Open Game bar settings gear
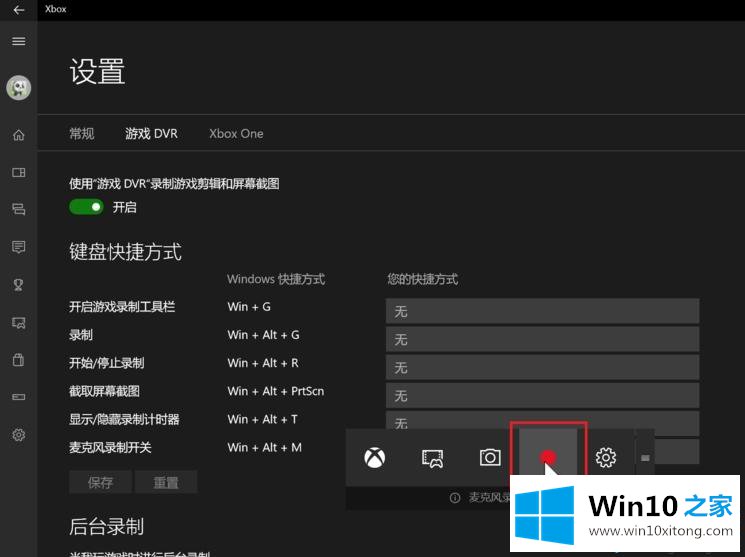This screenshot has width=745, height=557. pos(606,457)
